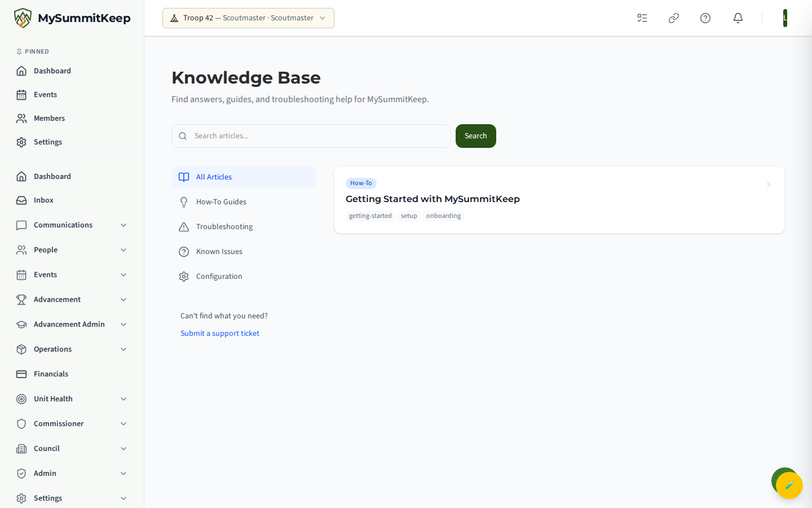Open the lower Dashboard sidebar item
This screenshot has width=812, height=508.
(72, 177)
